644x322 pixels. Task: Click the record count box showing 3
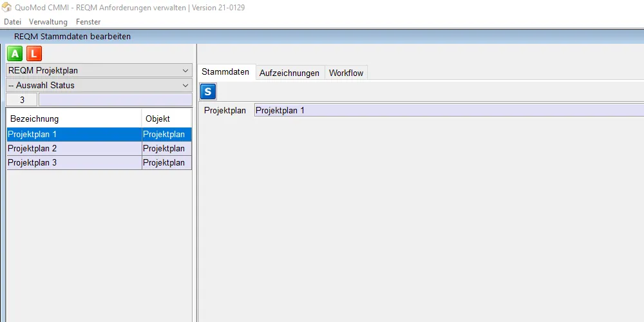click(22, 100)
